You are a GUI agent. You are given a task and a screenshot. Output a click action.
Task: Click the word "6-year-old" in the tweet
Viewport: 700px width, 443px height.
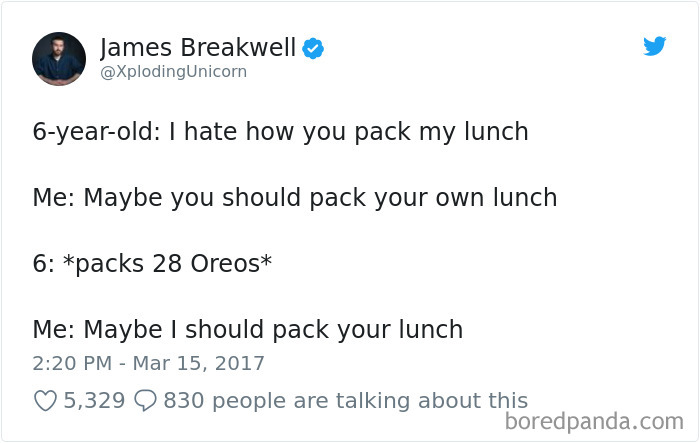(x=90, y=131)
